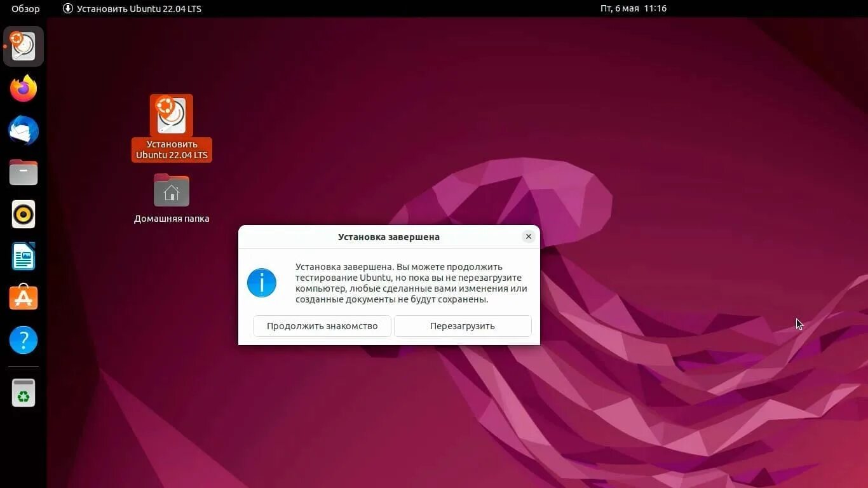
Task: Click the dialog message about тестирование Ubuntu
Action: coord(411,283)
